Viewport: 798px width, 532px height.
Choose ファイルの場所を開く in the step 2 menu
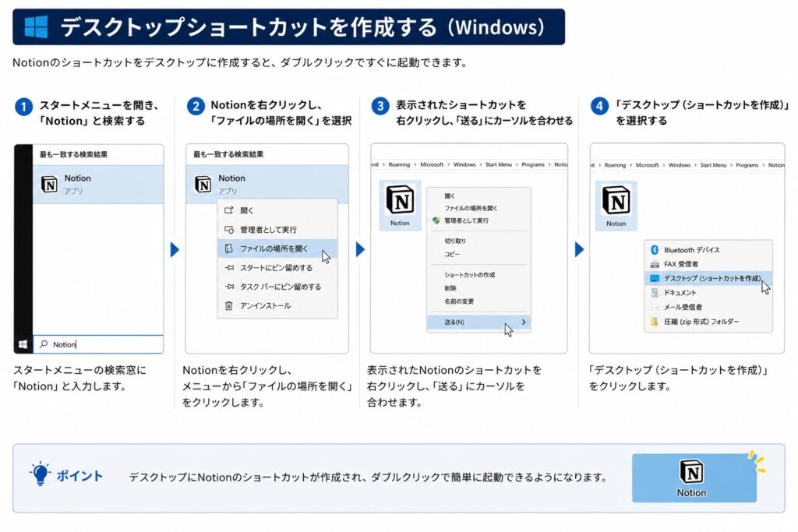[277, 248]
